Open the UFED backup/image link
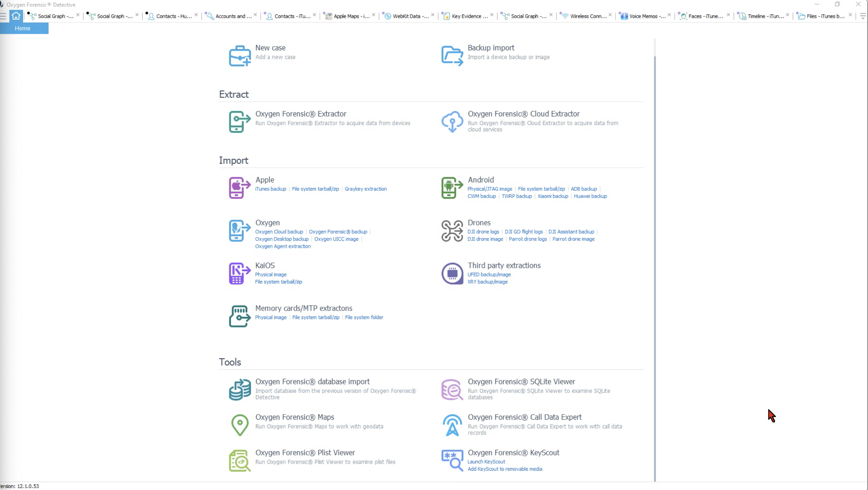 pyautogui.click(x=489, y=274)
